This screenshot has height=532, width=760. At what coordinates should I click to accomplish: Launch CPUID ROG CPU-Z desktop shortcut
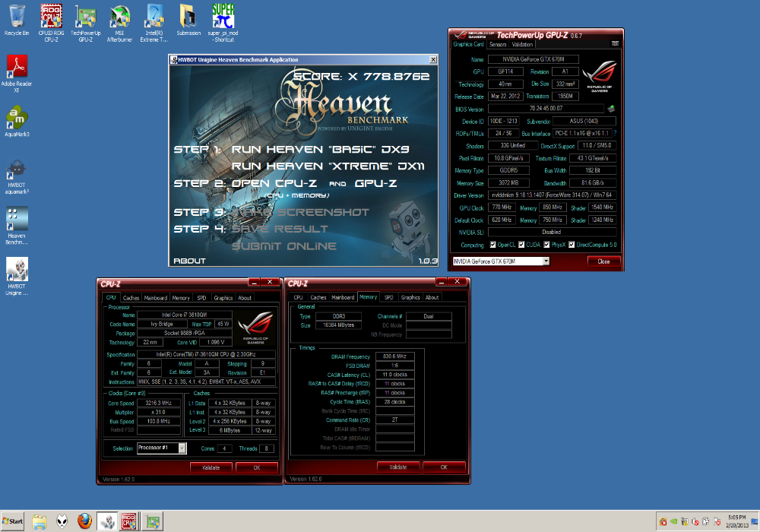pyautogui.click(x=51, y=23)
